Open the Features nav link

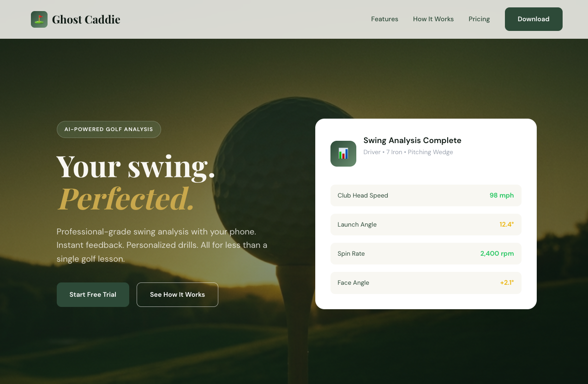pos(384,19)
